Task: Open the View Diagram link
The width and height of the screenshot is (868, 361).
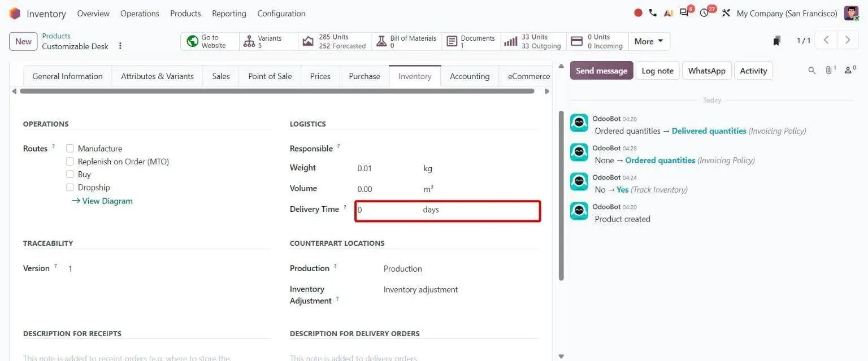Action: pos(102,201)
